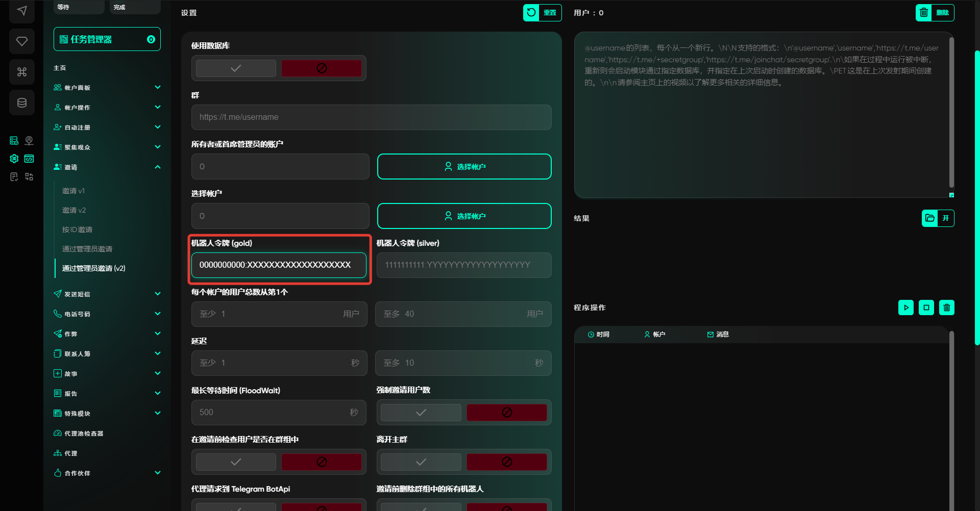Click the stop icon in 程序操作
The image size is (980, 511).
(x=926, y=308)
